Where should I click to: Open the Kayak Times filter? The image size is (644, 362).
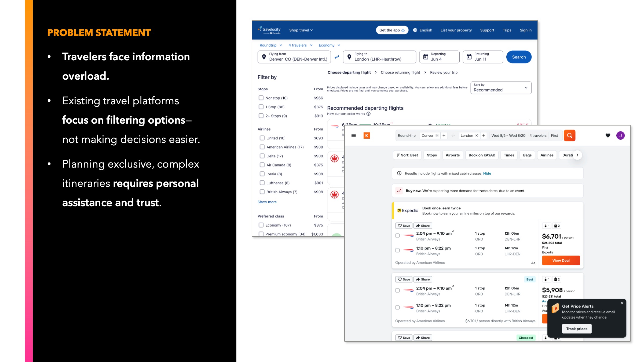tap(509, 155)
